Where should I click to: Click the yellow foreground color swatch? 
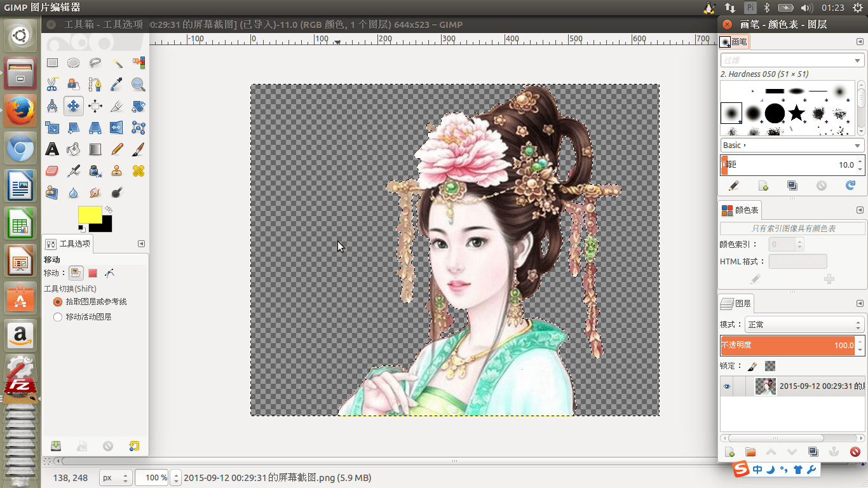[x=90, y=215]
